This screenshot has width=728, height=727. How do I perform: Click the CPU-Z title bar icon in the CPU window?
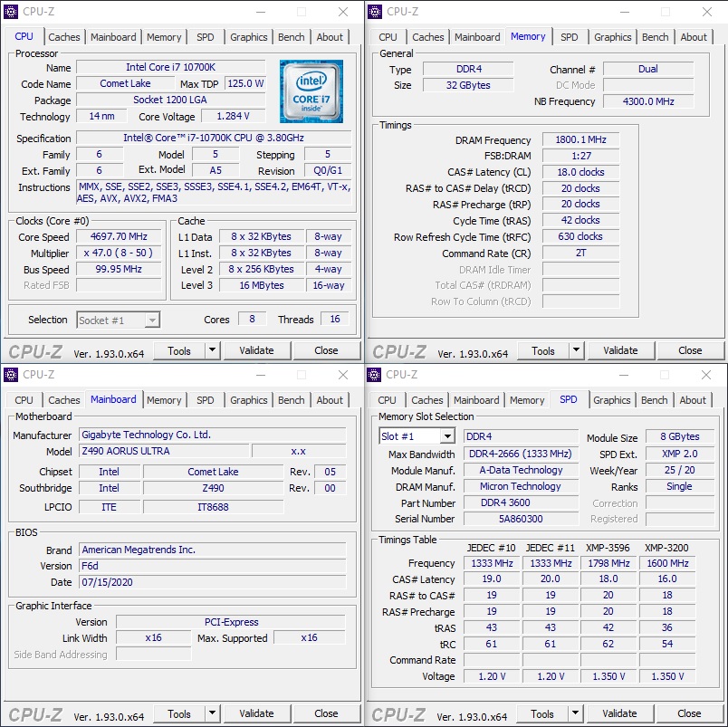[11, 12]
